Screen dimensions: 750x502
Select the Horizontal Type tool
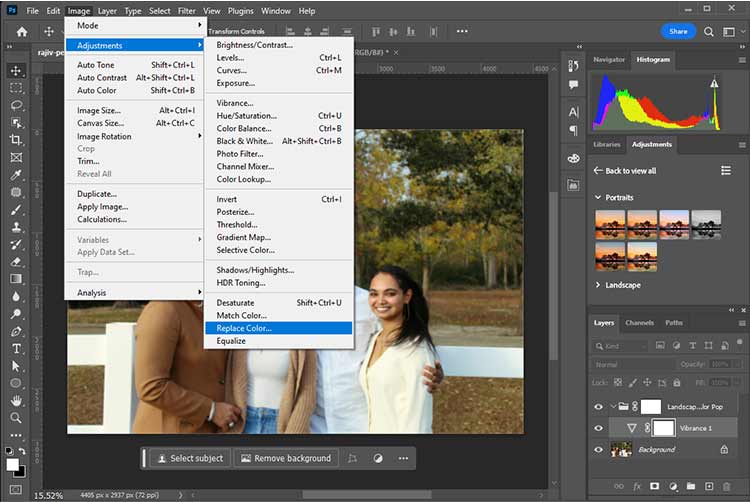tap(16, 349)
